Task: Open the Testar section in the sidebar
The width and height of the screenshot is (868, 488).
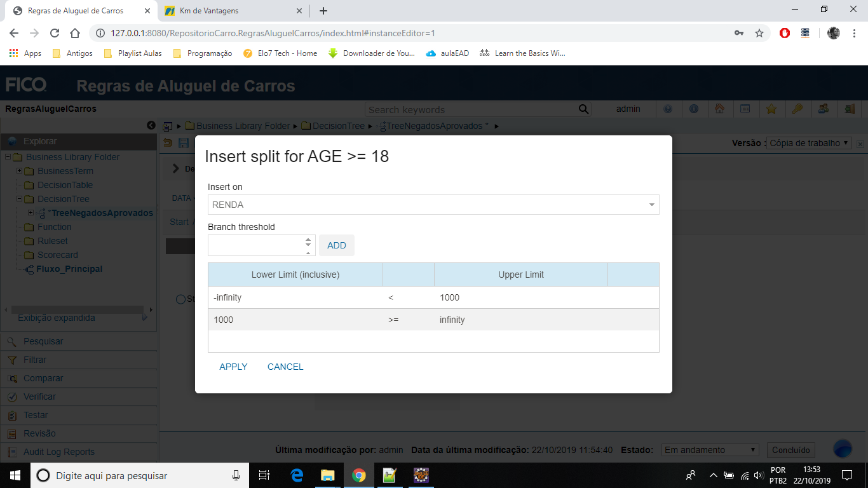Action: click(36, 415)
